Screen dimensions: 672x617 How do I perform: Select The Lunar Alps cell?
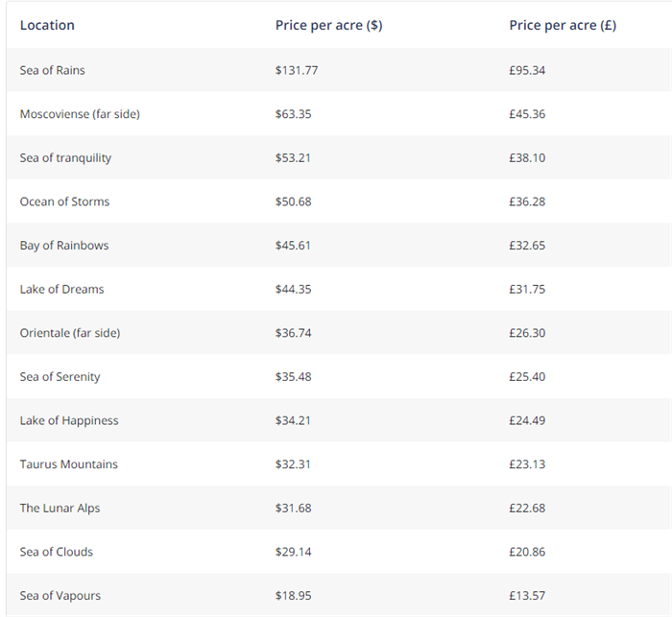pyautogui.click(x=60, y=508)
